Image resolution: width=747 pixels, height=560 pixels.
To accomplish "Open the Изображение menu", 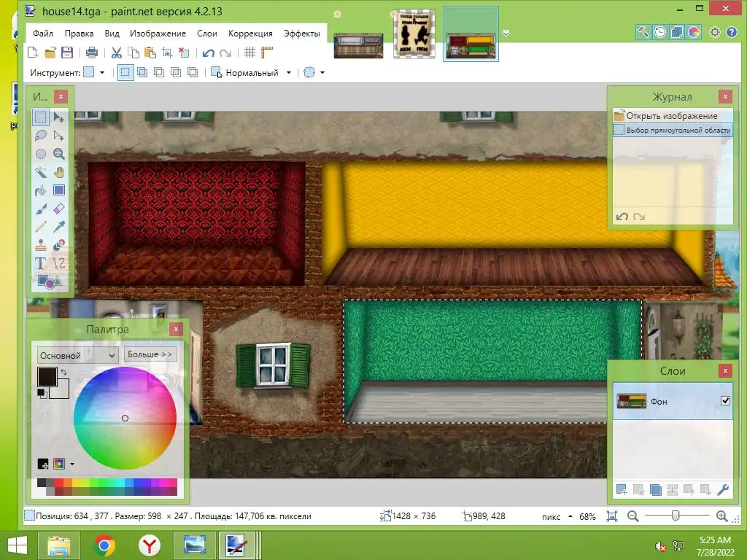I will [x=158, y=34].
